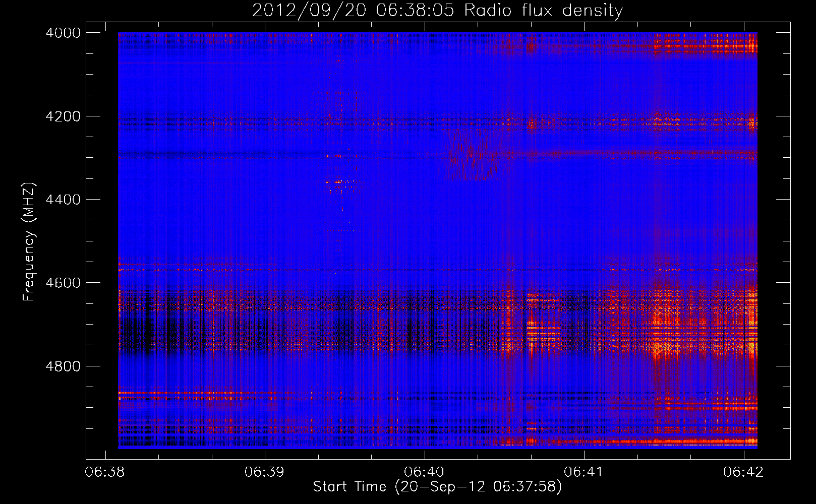Click the '4000' frequency axis label
Image resolution: width=816 pixels, height=504 pixels.
tap(63, 33)
